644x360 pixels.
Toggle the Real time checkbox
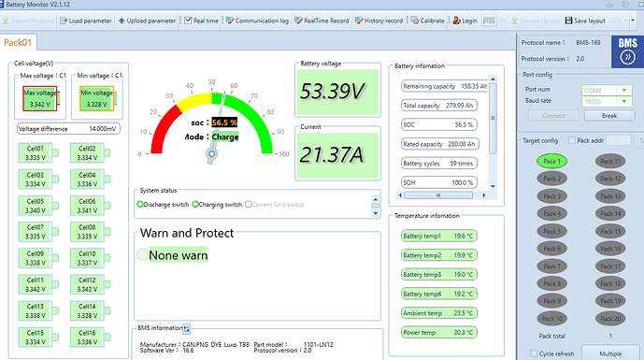click(x=188, y=21)
